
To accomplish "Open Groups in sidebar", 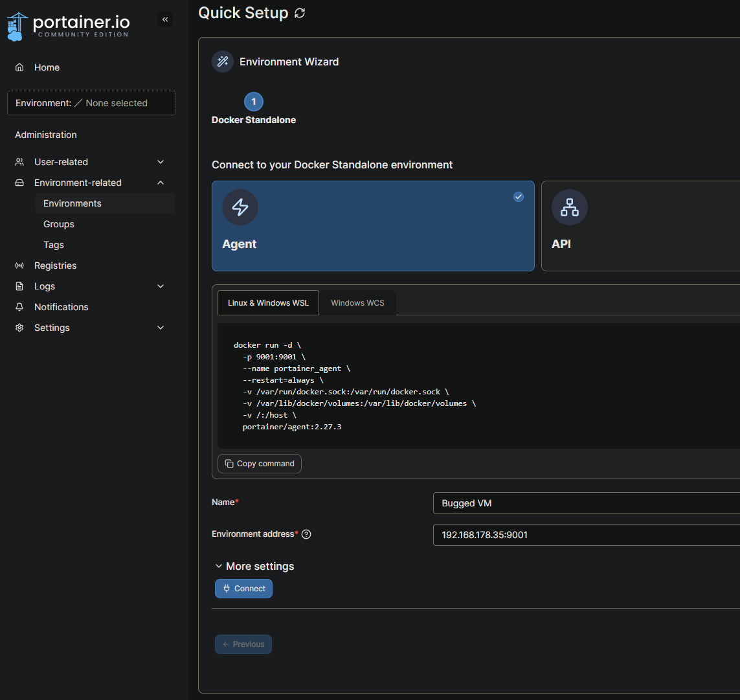I will point(58,224).
